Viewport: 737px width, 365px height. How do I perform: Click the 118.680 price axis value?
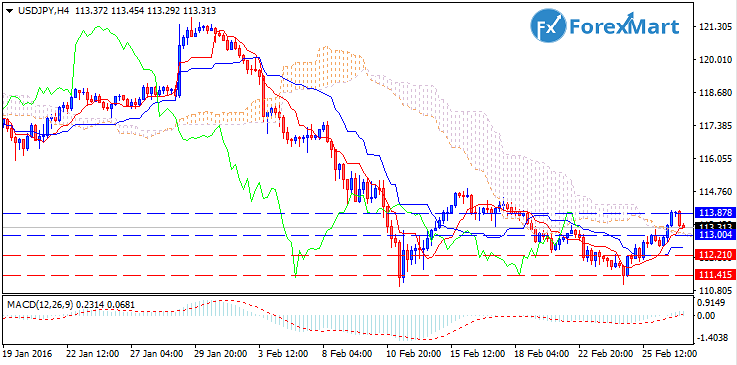(714, 93)
